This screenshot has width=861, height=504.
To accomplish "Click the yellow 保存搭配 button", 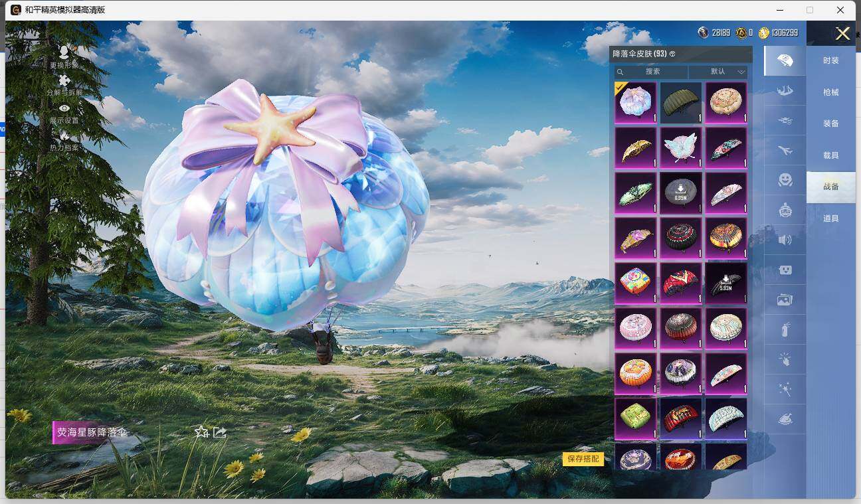I will tap(583, 459).
